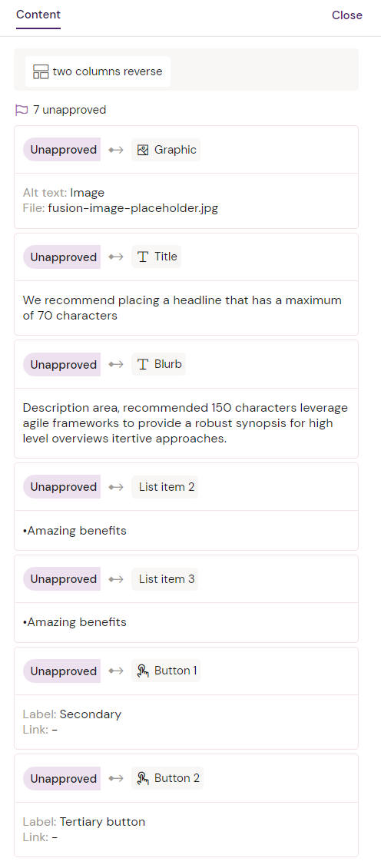Click the Blurb text type icon
381x868 pixels.
[x=143, y=364]
